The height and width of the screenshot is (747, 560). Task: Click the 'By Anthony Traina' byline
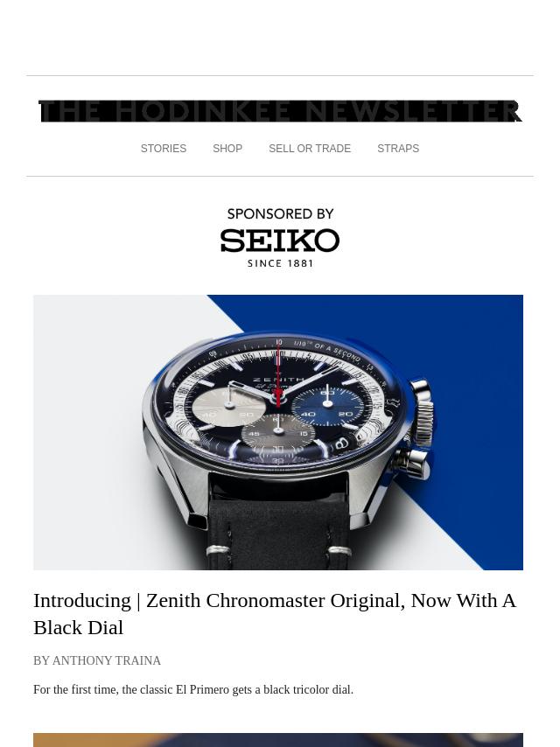[97, 660]
